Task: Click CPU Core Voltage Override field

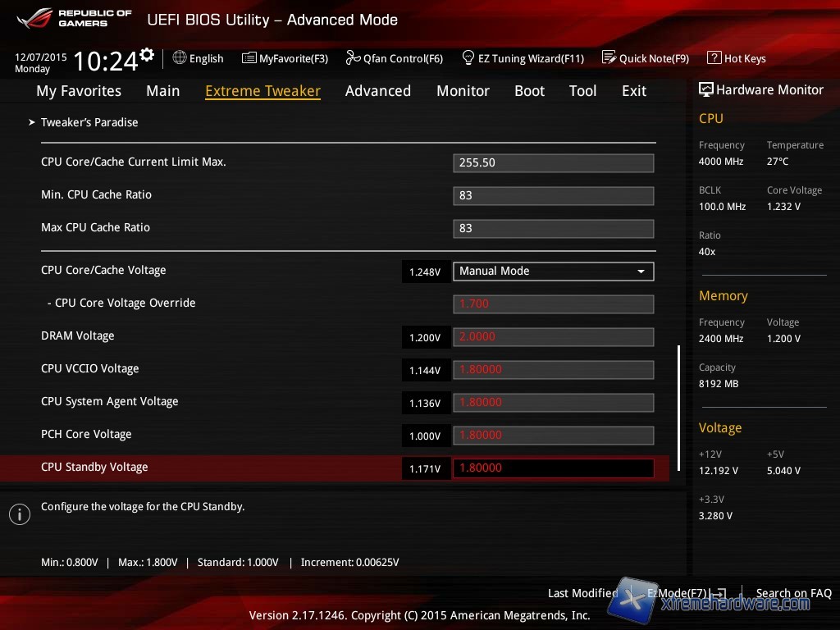Action: tap(553, 304)
